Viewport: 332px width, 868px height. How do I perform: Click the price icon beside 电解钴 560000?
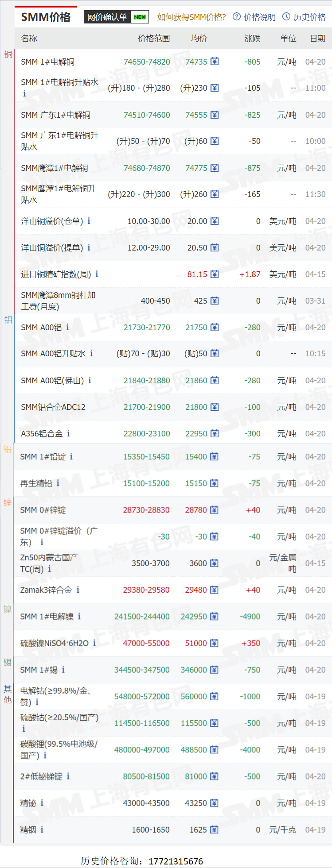[214, 696]
